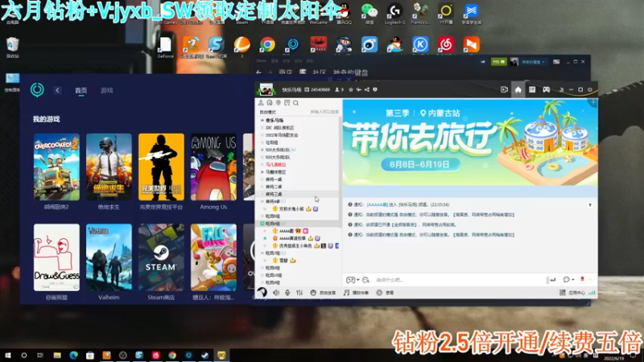Collapse the 吃鸡7组 channel expander

coord(262,253)
